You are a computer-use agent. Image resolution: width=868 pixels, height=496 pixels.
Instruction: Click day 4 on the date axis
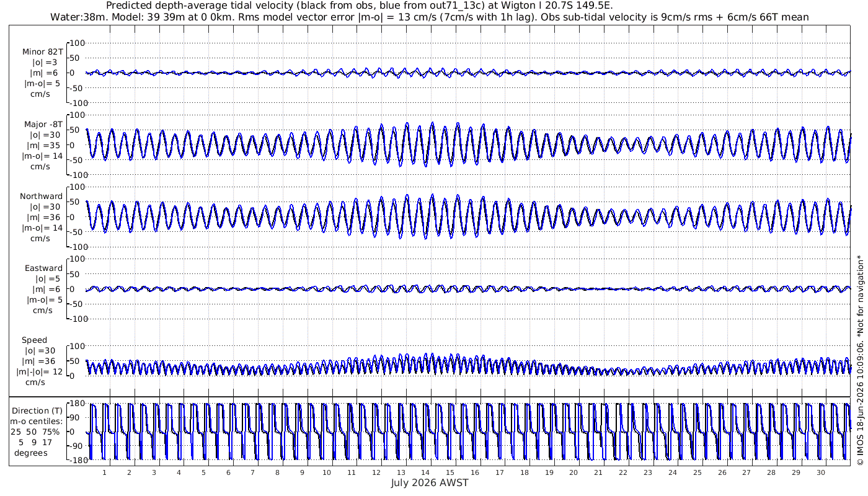[x=179, y=472]
